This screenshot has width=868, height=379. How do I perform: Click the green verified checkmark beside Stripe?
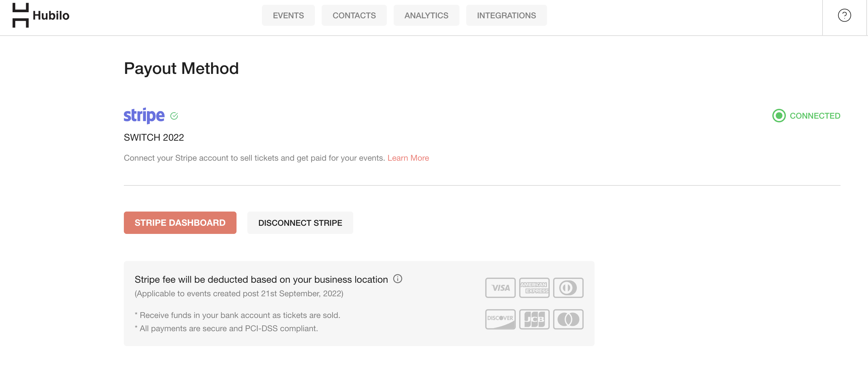174,116
